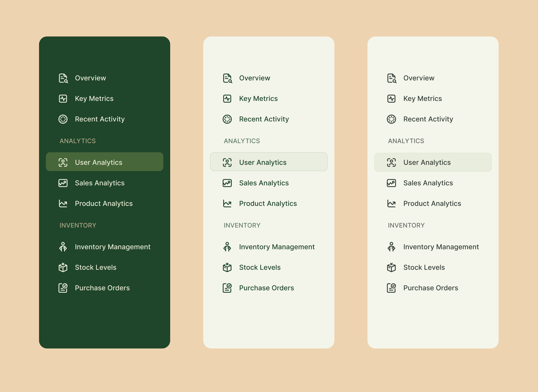Open User Analytics in the dark sidebar

pos(98,162)
